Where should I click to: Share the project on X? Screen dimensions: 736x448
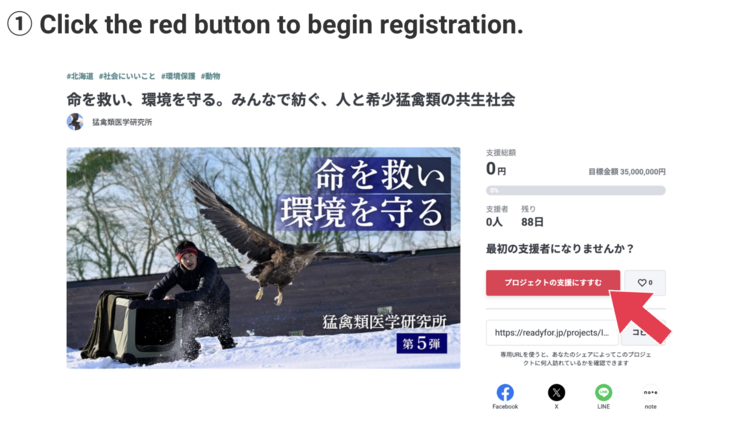click(x=556, y=393)
